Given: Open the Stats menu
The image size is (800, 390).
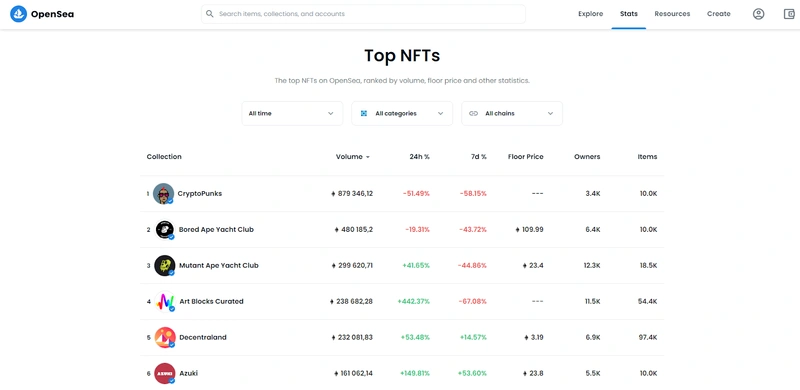Looking at the screenshot, I should coord(629,14).
